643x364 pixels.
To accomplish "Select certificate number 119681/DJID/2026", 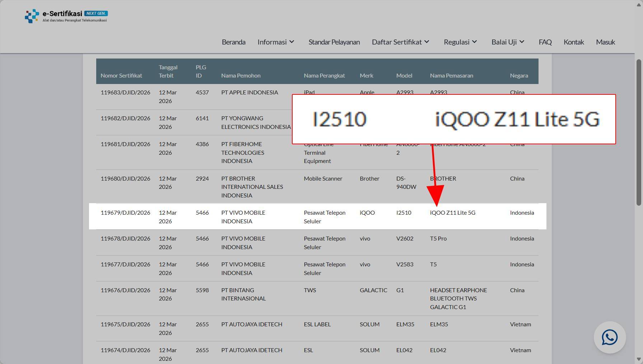I will [x=125, y=144].
